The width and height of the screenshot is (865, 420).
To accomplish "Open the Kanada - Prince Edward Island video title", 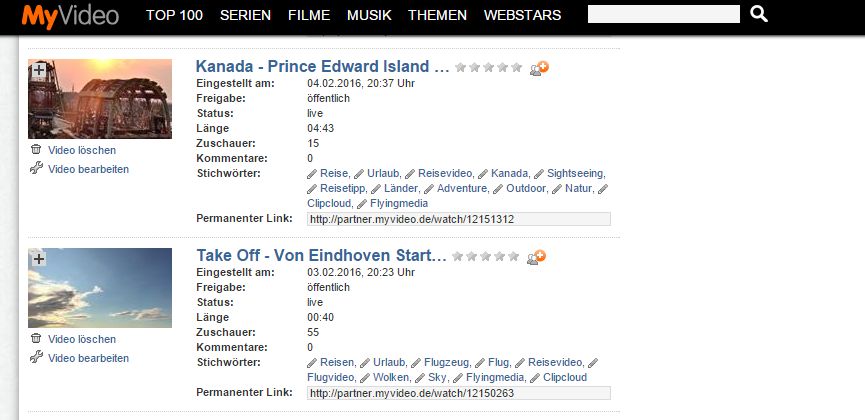I will coord(322,67).
